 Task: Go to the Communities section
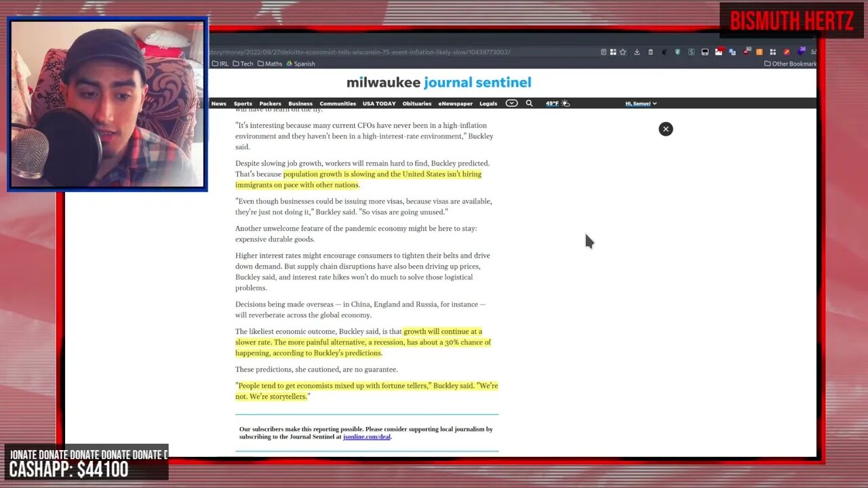coord(338,104)
